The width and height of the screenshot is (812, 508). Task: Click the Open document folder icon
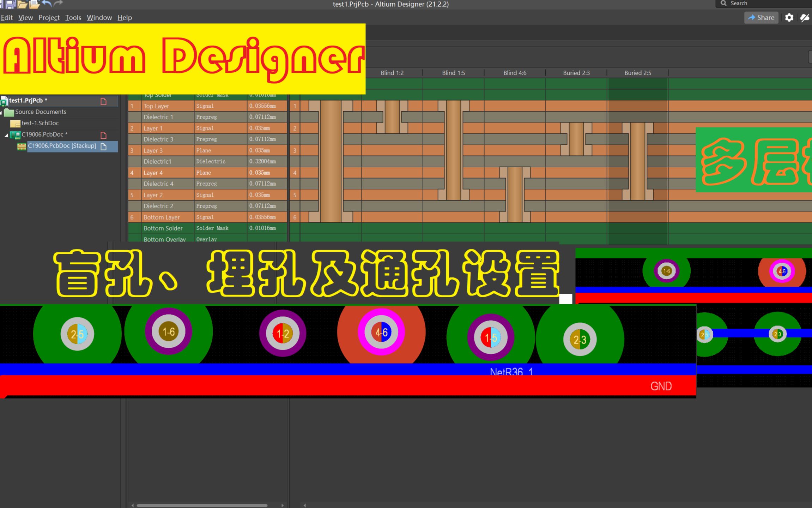click(x=22, y=4)
